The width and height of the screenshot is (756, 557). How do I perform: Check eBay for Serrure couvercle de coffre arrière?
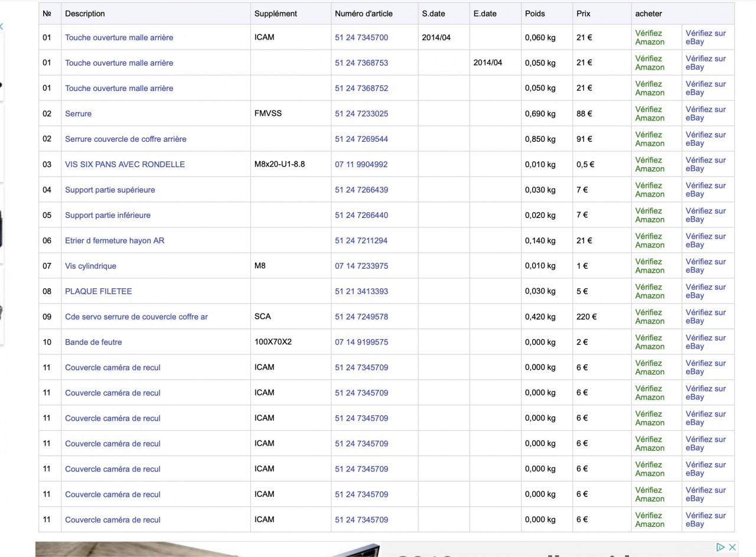(706, 139)
